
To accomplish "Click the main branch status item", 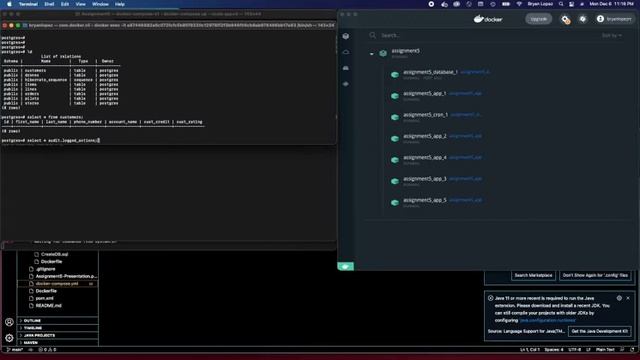I will (15, 350).
